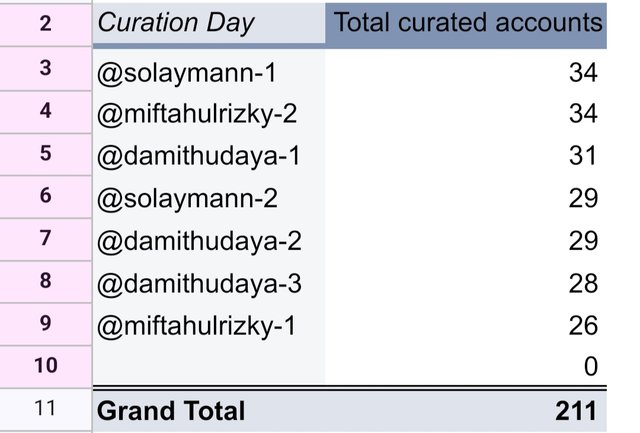640x433 pixels.
Task: Select row header 2
Action: (45, 23)
